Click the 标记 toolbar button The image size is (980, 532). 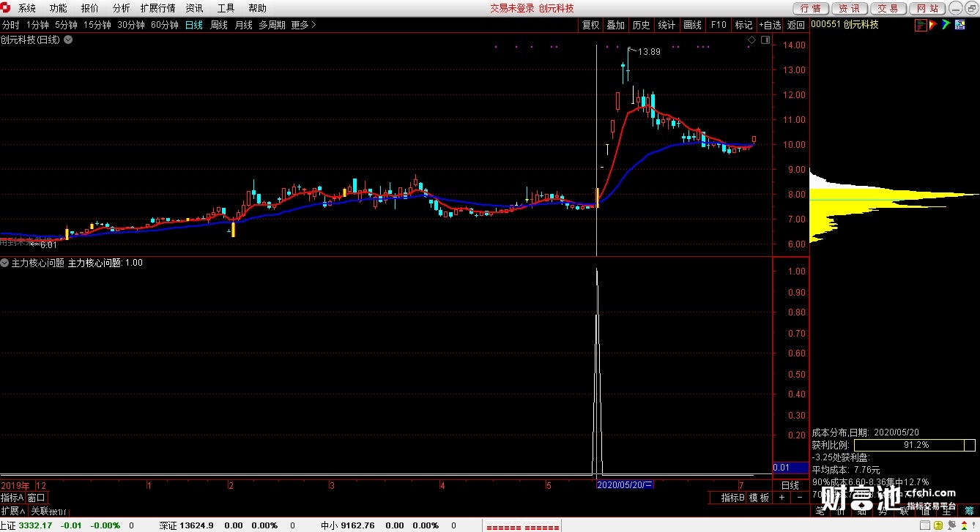click(x=744, y=25)
